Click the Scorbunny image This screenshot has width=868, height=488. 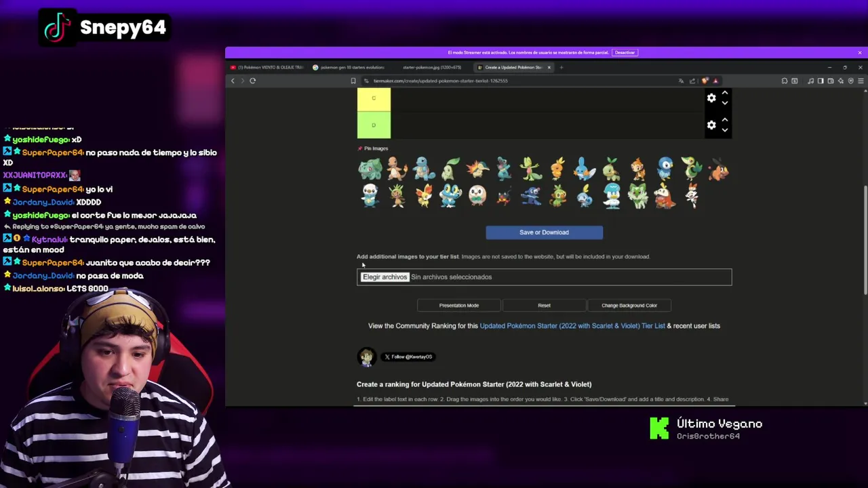click(692, 195)
